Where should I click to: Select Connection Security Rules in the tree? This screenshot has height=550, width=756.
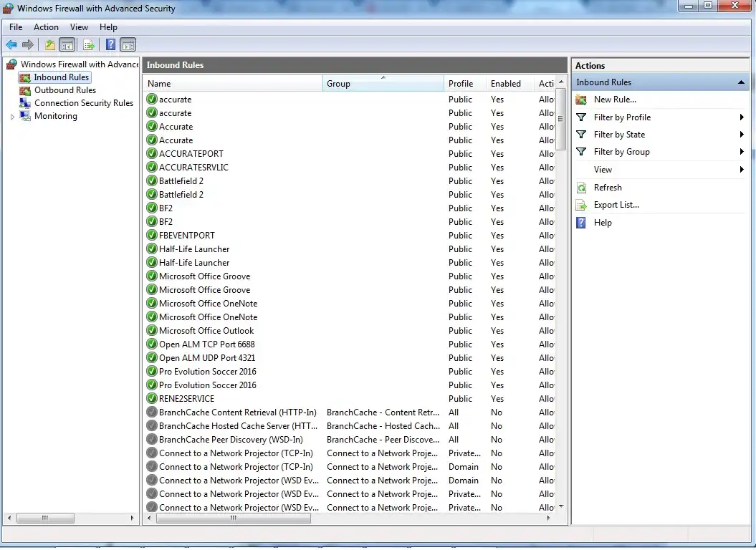pos(84,103)
